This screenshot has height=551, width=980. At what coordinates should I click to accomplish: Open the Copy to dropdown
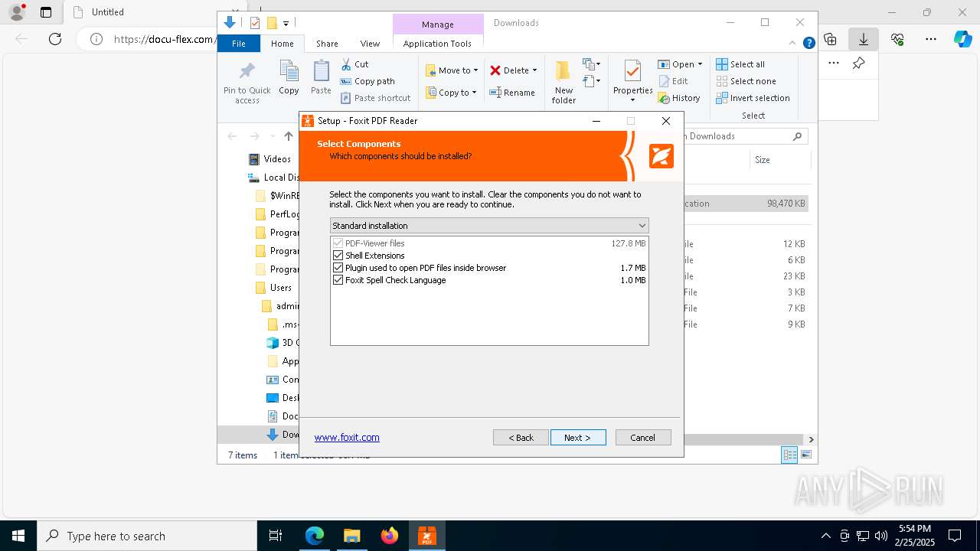451,93
